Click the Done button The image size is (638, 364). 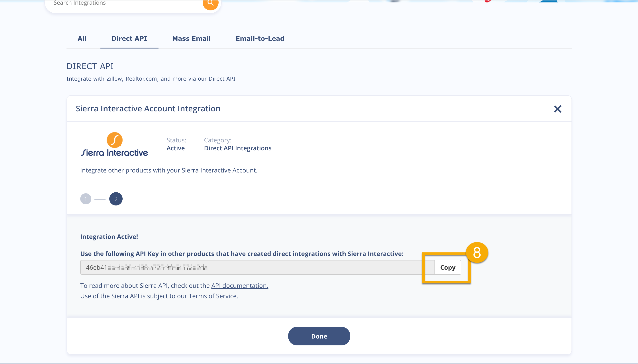pos(319,336)
